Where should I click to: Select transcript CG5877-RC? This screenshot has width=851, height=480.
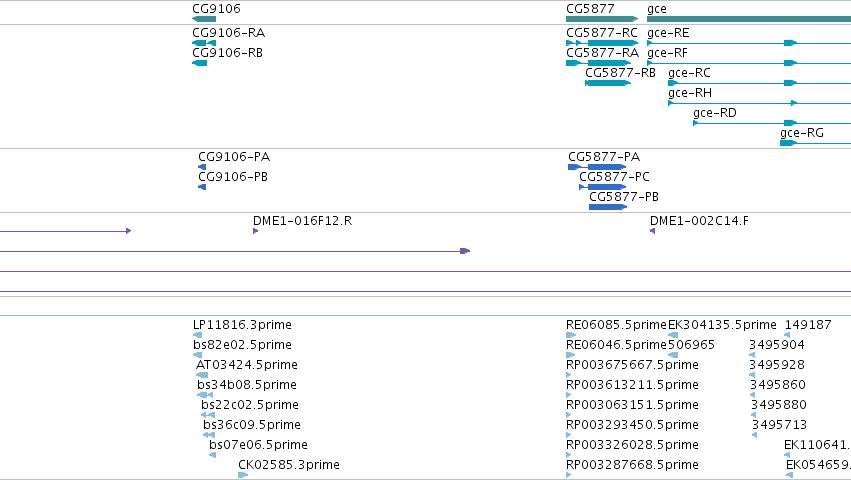coord(602,33)
